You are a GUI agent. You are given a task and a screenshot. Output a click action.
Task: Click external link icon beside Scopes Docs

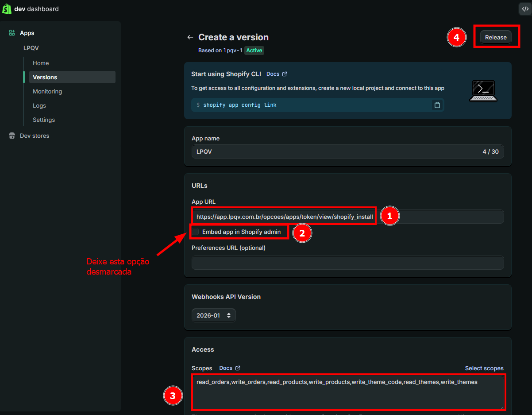tap(238, 368)
